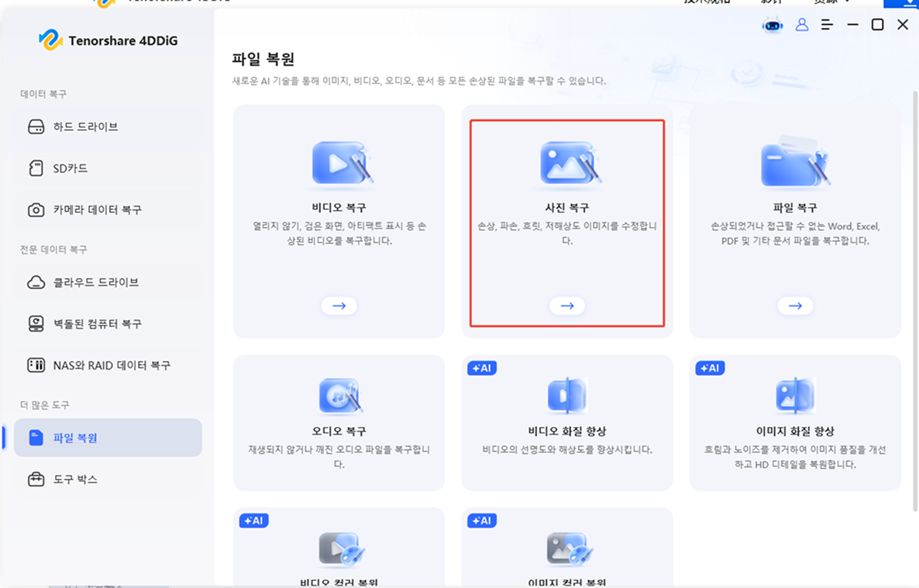Click the 이미지 화질 향상 icon
919x588 pixels.
pyautogui.click(x=795, y=396)
